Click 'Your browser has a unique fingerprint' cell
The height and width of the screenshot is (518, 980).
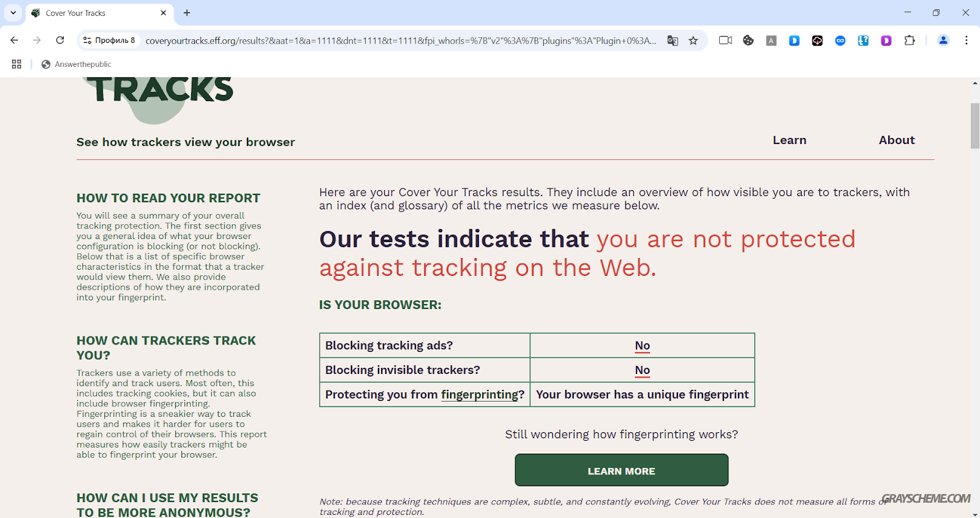[642, 395]
